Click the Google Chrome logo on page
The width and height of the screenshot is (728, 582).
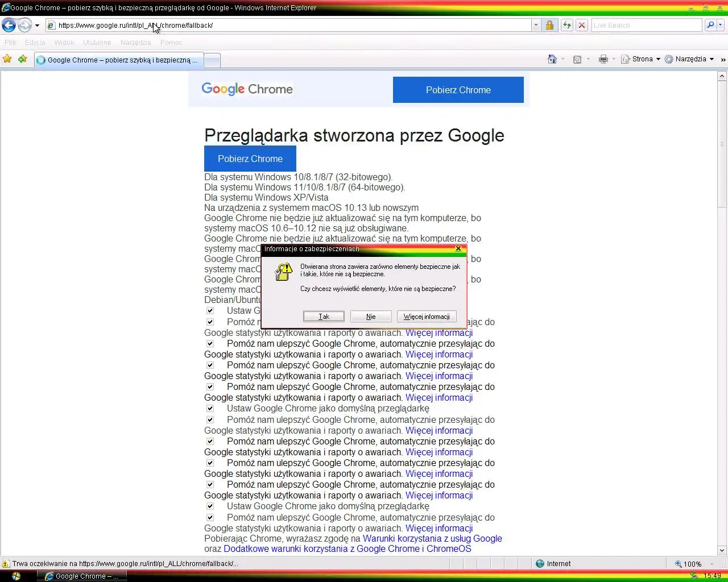(x=247, y=89)
